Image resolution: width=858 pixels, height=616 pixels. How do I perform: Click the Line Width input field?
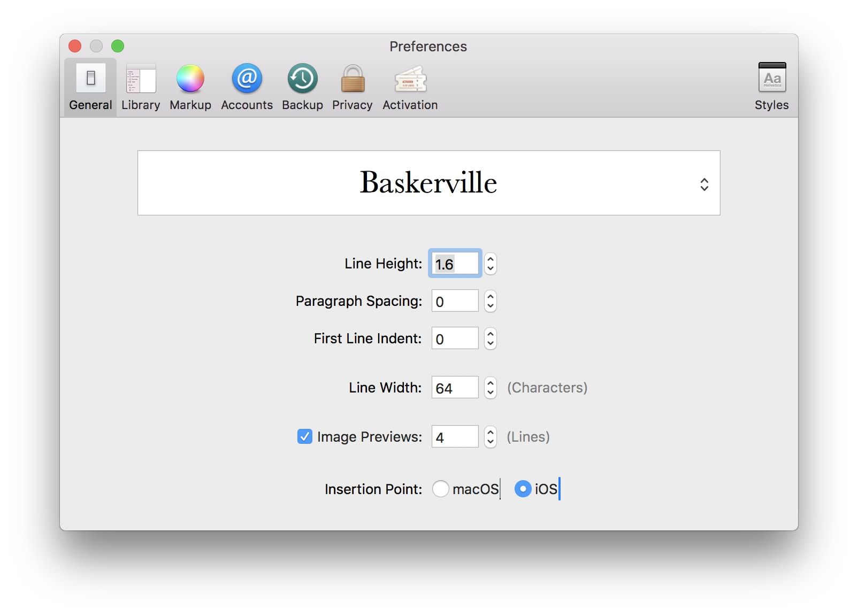click(455, 388)
